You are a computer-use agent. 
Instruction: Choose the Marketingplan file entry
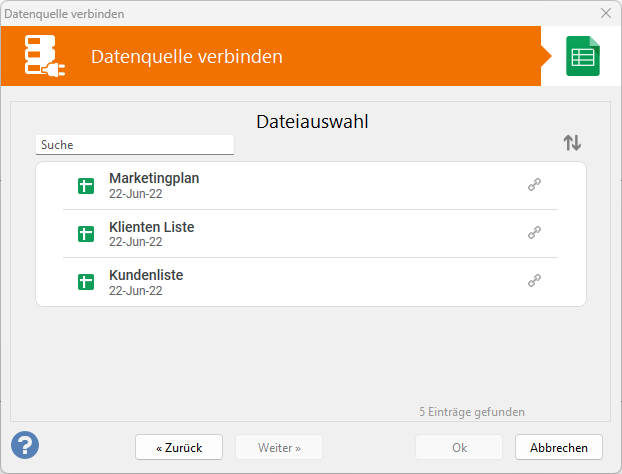311,186
